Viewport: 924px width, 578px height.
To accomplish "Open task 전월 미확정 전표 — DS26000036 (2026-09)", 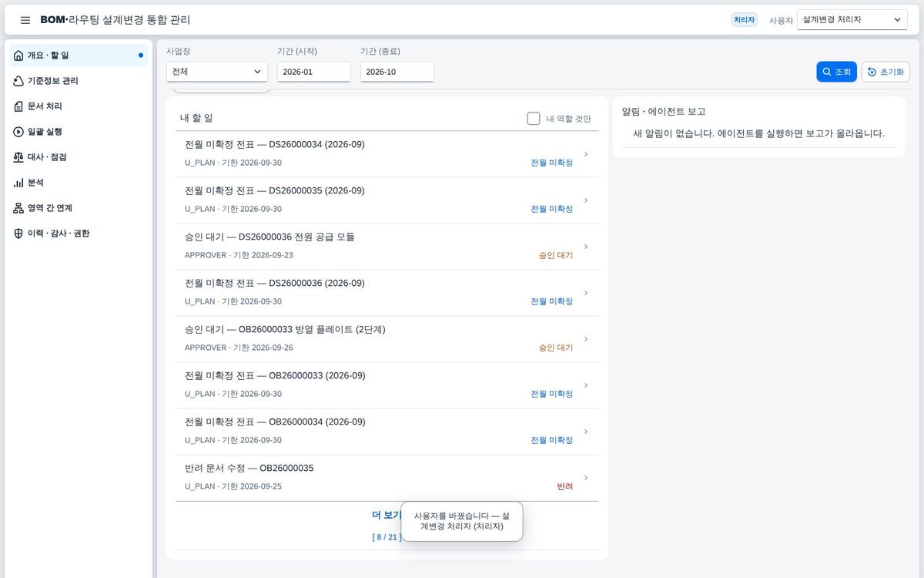I will pos(387,293).
